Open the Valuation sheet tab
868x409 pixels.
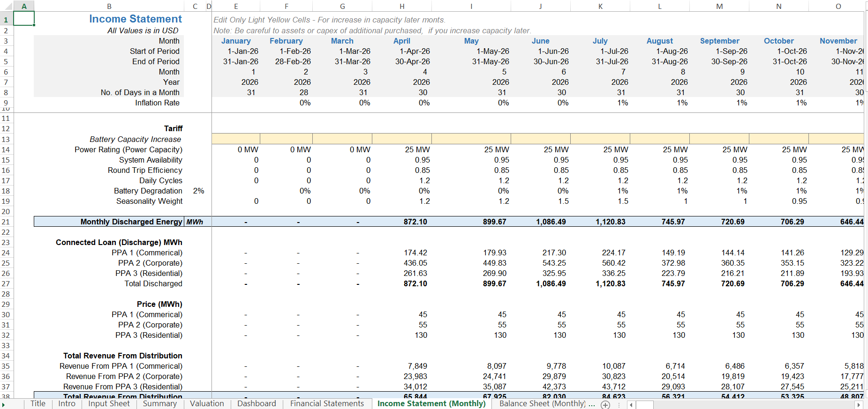point(207,404)
